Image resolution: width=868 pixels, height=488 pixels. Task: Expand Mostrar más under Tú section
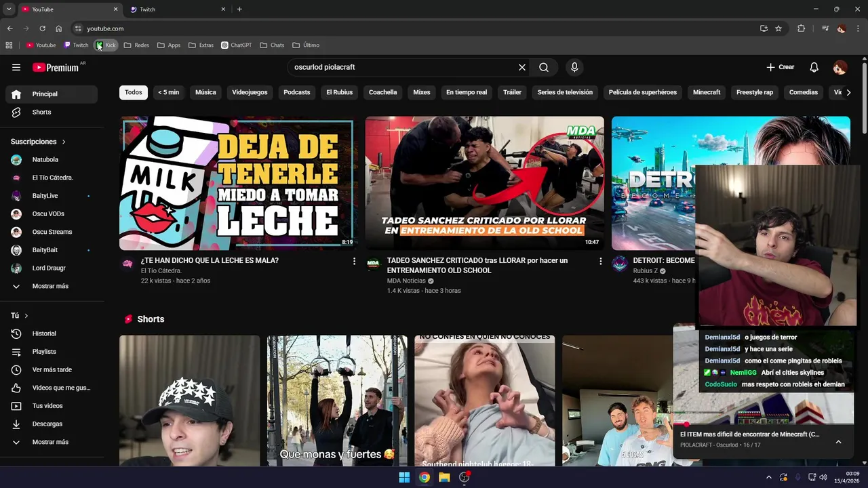coord(51,442)
